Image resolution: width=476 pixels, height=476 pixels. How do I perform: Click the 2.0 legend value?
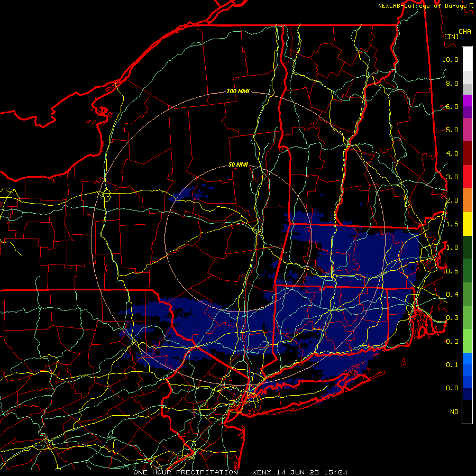(452, 200)
